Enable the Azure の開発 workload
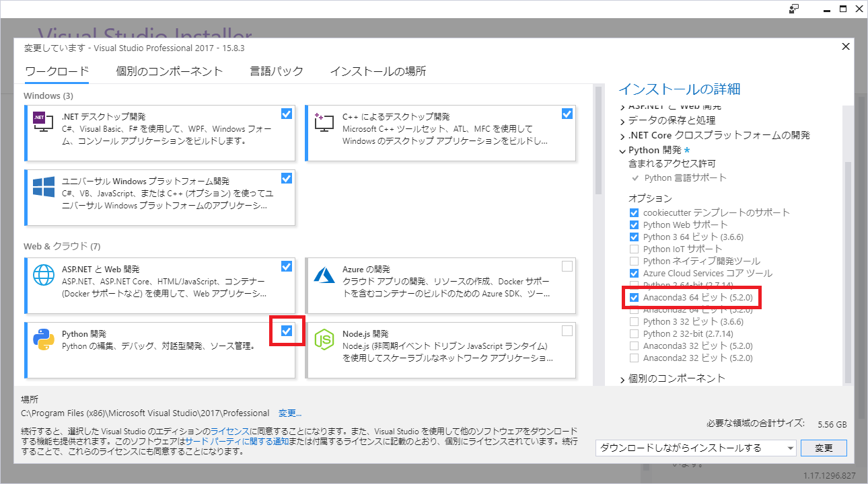This screenshot has width=868, height=484. pyautogui.click(x=567, y=266)
